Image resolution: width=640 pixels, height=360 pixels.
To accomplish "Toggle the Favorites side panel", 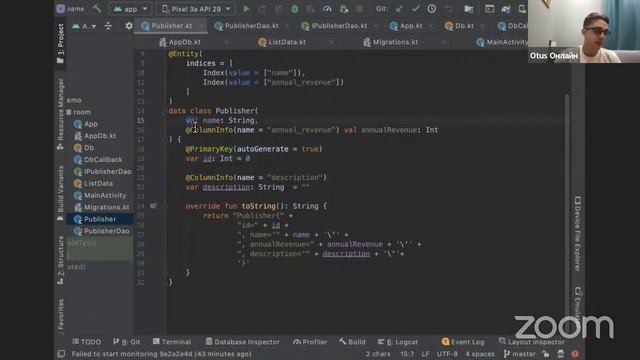I will click(x=60, y=316).
